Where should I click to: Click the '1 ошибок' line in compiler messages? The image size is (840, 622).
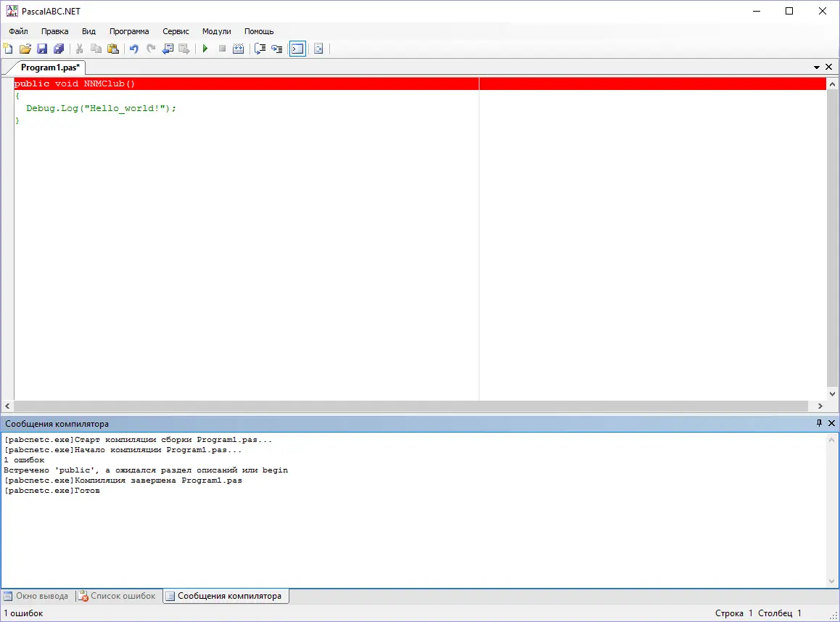(x=24, y=460)
